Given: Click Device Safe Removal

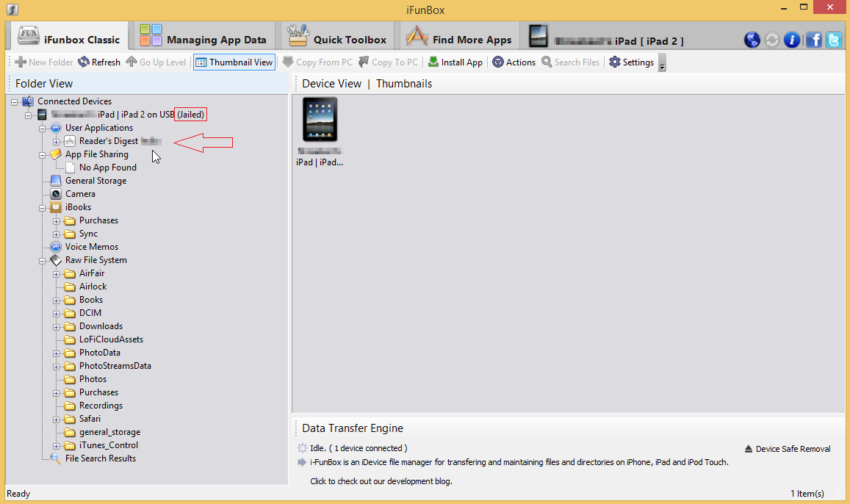Looking at the screenshot, I should tap(787, 449).
